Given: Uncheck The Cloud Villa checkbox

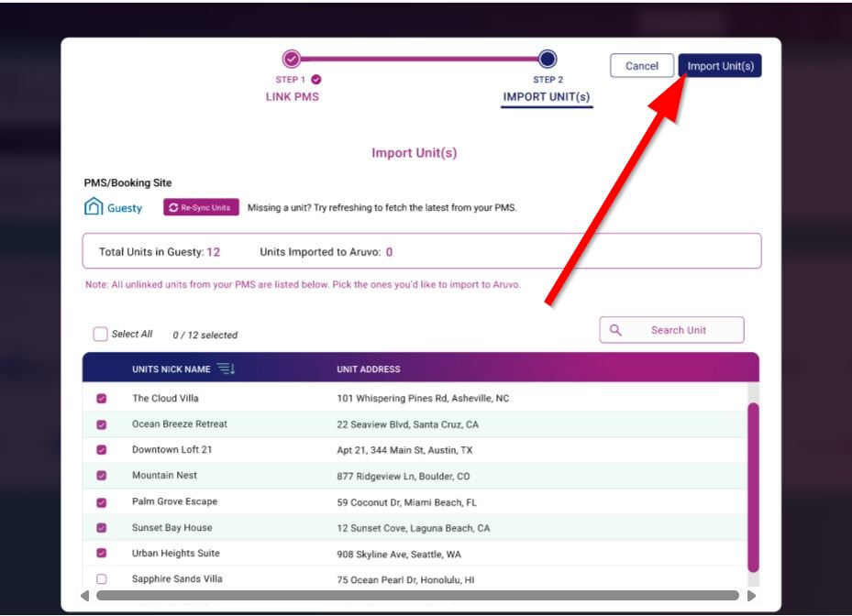Looking at the screenshot, I should [x=102, y=398].
